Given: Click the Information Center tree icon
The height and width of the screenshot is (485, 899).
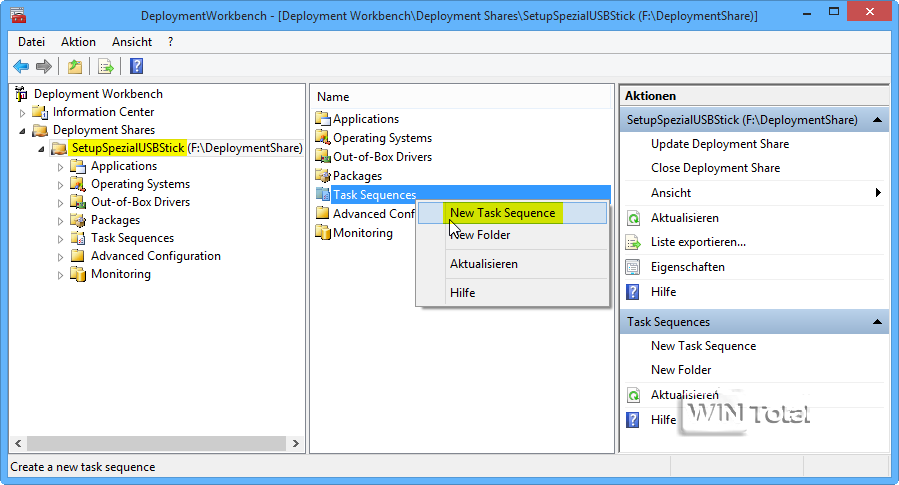Looking at the screenshot, I should tap(40, 112).
